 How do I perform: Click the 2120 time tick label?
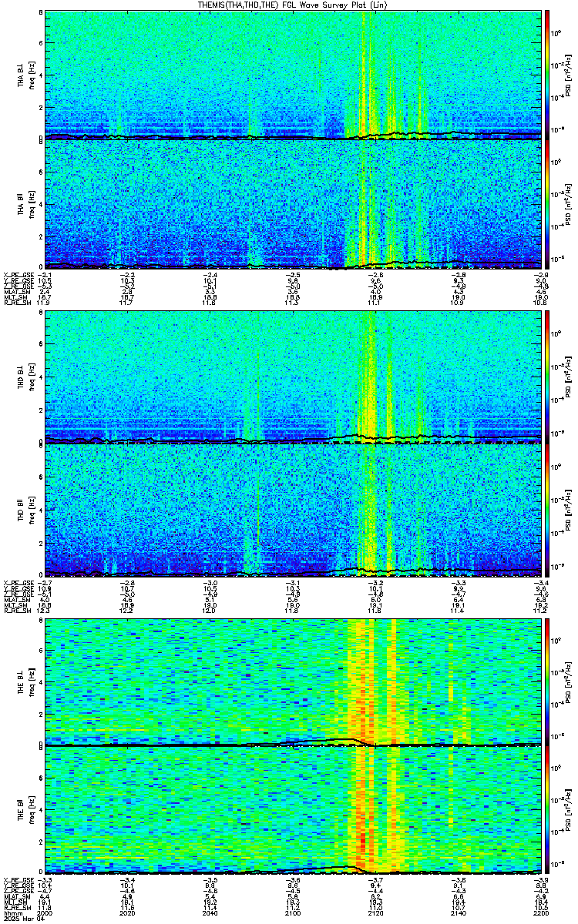pyautogui.click(x=375, y=913)
